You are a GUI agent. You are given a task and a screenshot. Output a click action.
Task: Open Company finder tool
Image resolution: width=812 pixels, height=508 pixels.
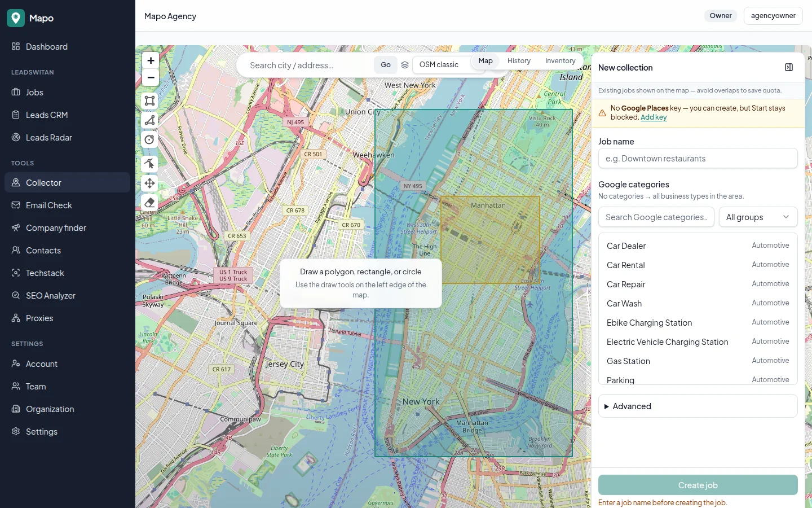coord(68,227)
